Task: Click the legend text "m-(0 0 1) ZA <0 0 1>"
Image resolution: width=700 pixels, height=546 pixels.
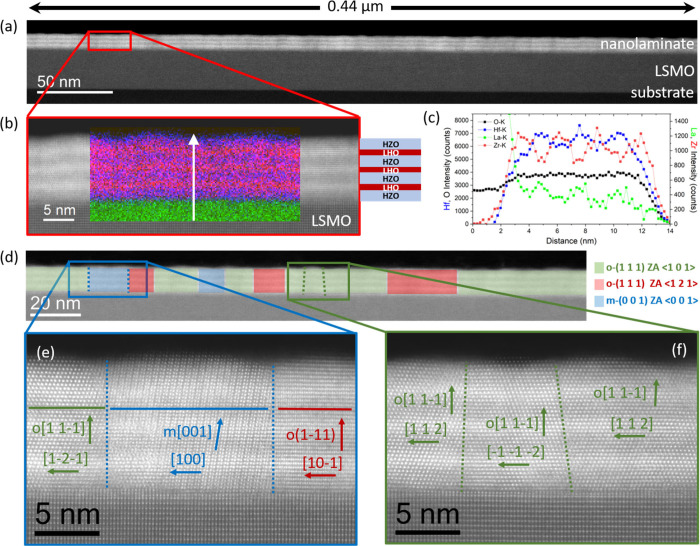Action: pos(652,301)
